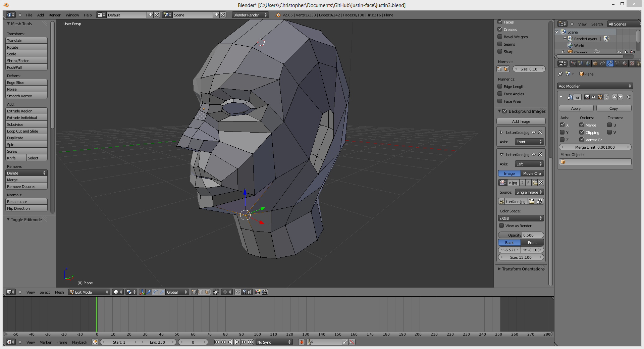Click the Apply modifier button

(x=576, y=108)
